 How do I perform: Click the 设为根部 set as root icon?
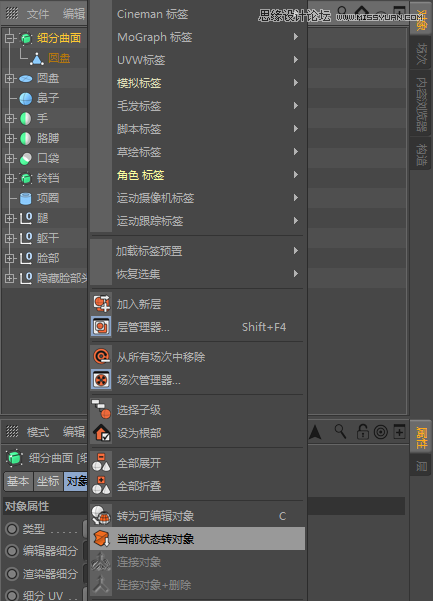pyautogui.click(x=102, y=433)
